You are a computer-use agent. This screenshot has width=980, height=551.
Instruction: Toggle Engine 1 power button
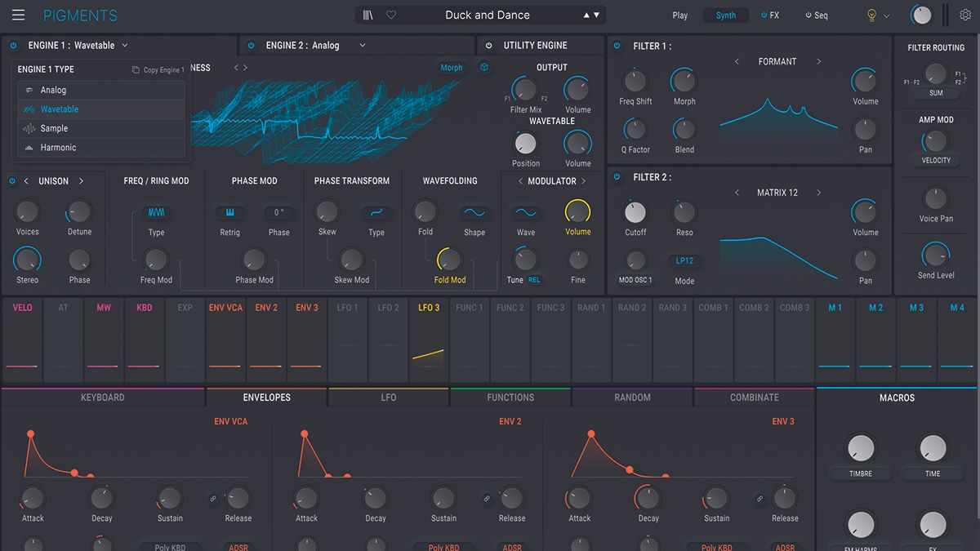point(14,46)
